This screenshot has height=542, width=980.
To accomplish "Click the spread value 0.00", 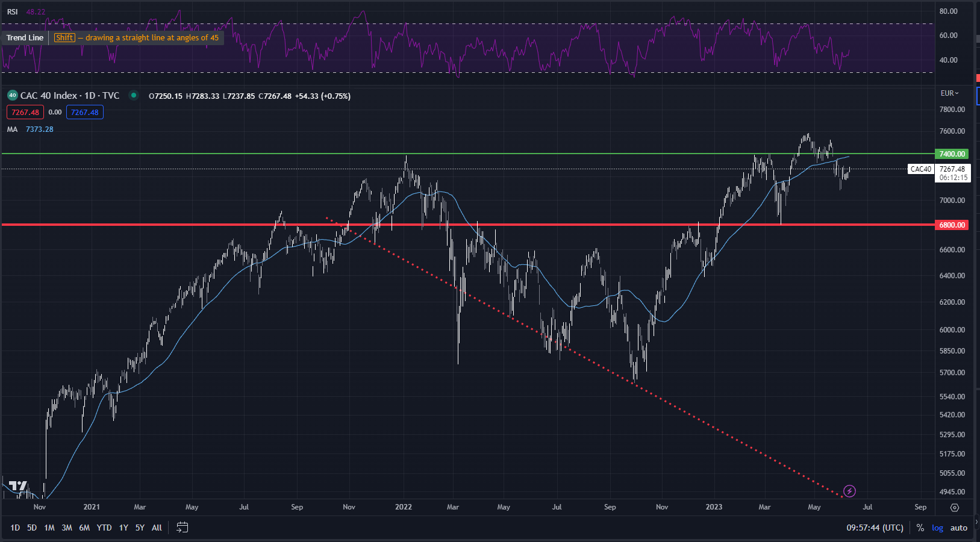I will (55, 112).
